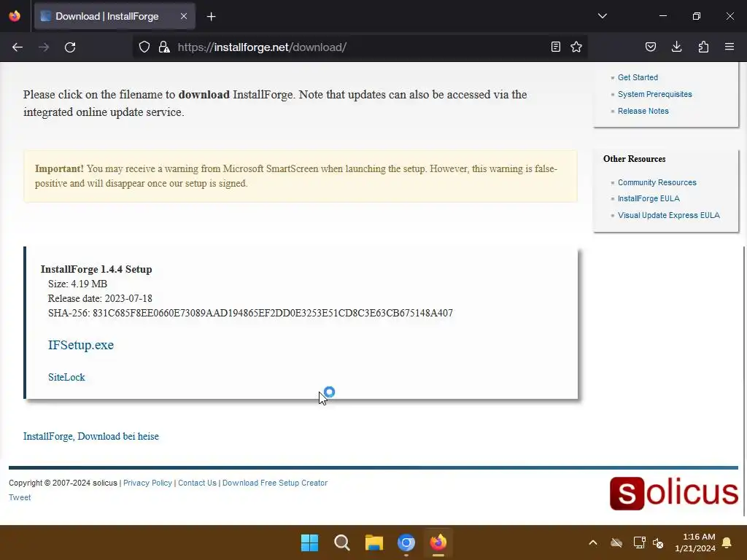Click Size: 4.19 MB text

click(77, 284)
